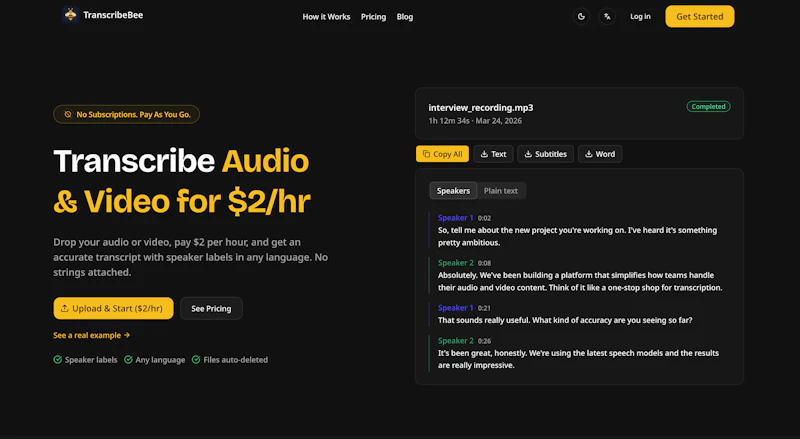The image size is (800, 439).
Task: Click the '1h 12m 34s · Mar 24, 2026' details
Action: point(475,121)
